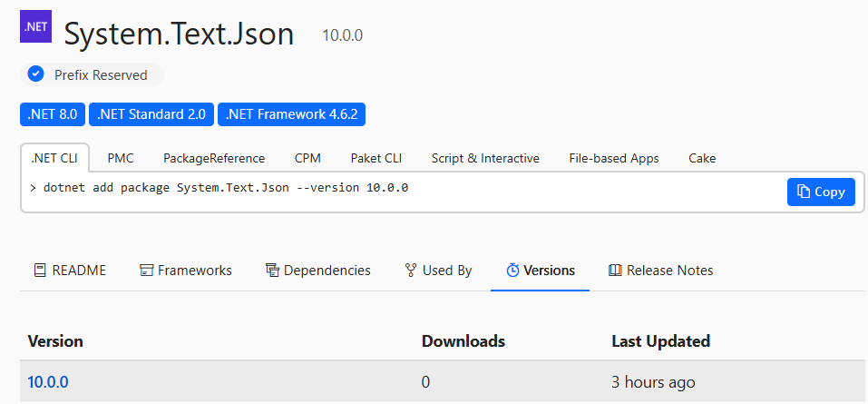This screenshot has height=404, width=868.
Task: Open the Cake tab
Action: pyautogui.click(x=702, y=158)
